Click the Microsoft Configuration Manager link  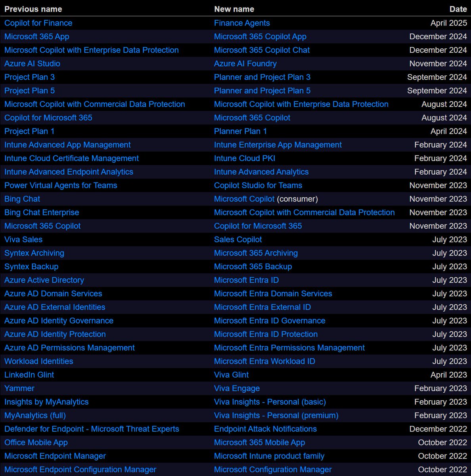coord(273,469)
